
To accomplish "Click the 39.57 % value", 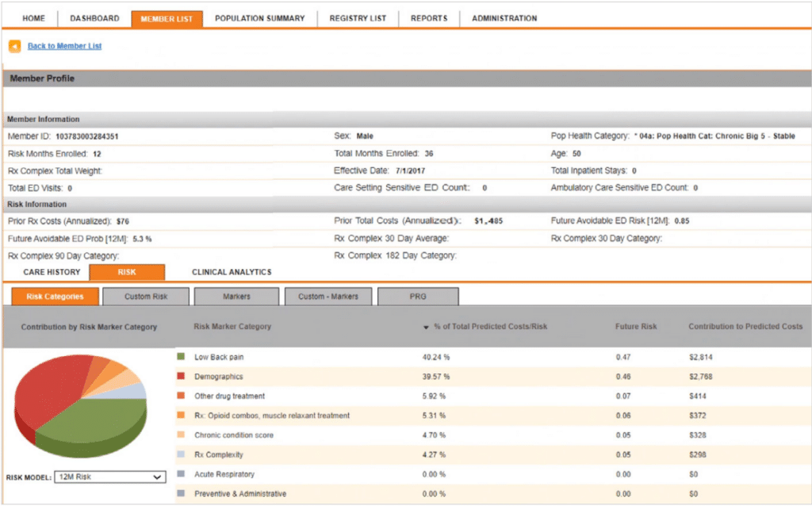I will pos(436,377).
